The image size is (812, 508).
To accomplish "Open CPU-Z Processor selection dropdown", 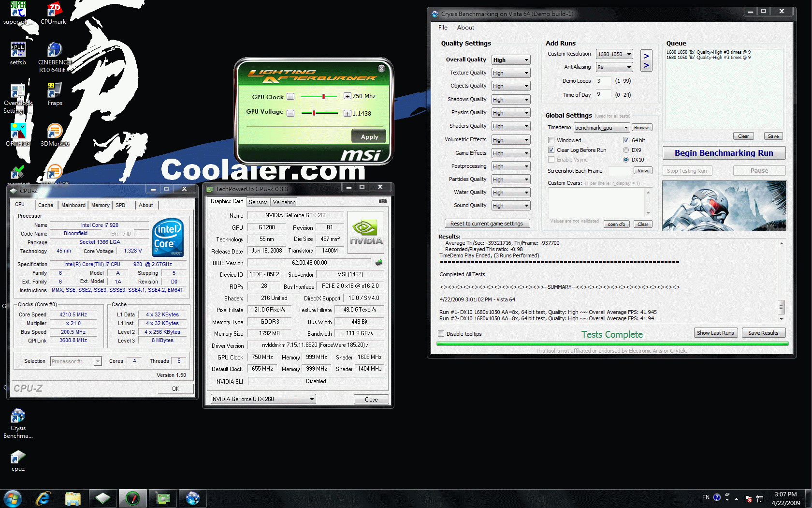I will click(76, 361).
